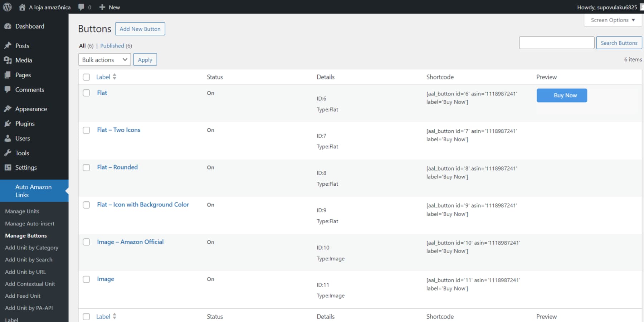Select the Published filter tab
644x322 pixels.
(x=112, y=45)
